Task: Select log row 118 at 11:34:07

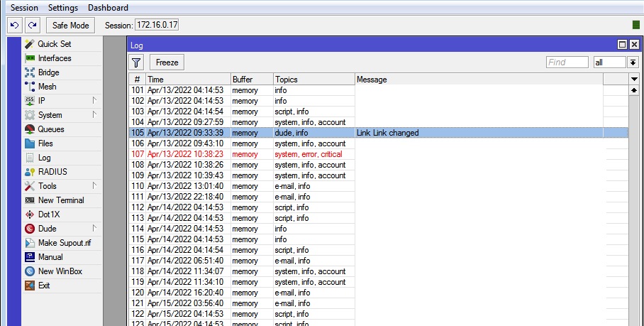Action: 378,271
